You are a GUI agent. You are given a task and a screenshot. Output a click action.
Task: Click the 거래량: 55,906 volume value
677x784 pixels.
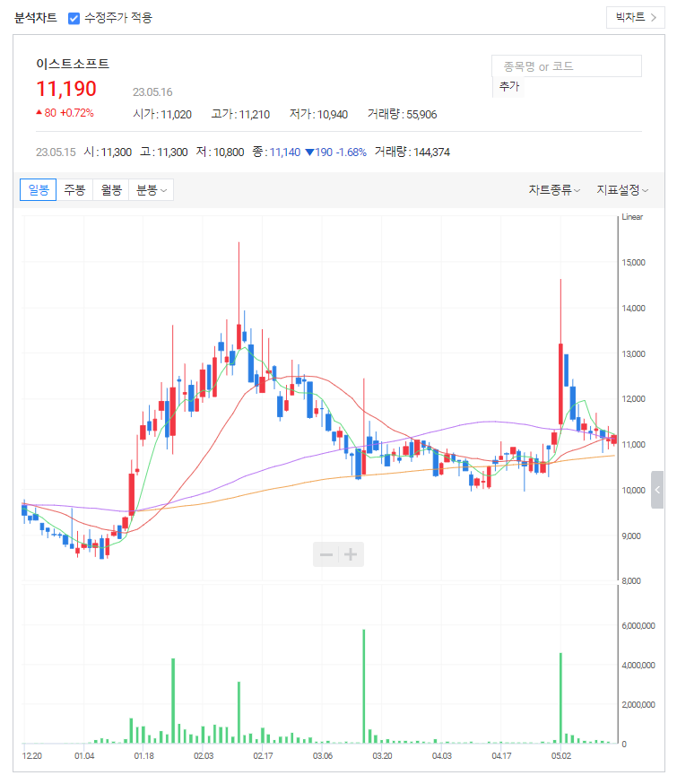[403, 115]
